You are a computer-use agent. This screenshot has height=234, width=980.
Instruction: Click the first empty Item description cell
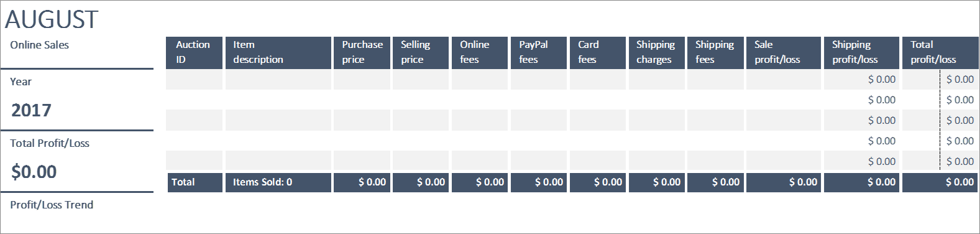278,80
